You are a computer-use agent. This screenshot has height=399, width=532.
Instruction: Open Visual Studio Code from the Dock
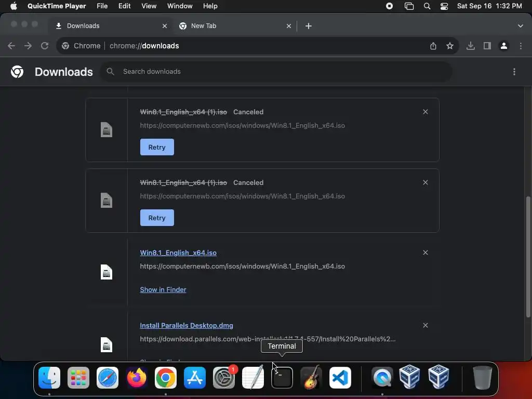340,378
